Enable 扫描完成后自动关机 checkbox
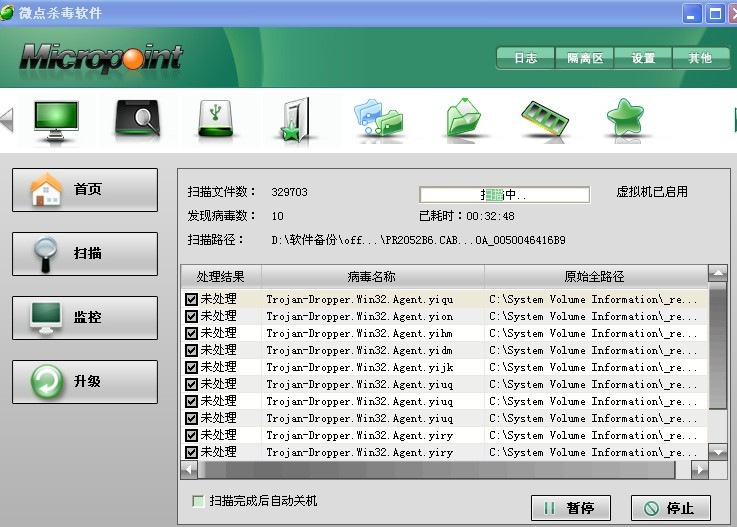This screenshot has height=527, width=737. 198,501
